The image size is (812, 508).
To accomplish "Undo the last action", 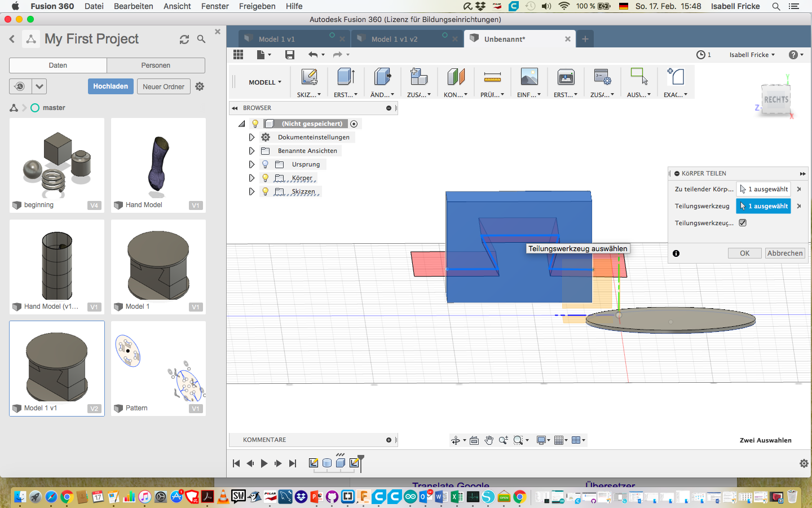I will [313, 55].
